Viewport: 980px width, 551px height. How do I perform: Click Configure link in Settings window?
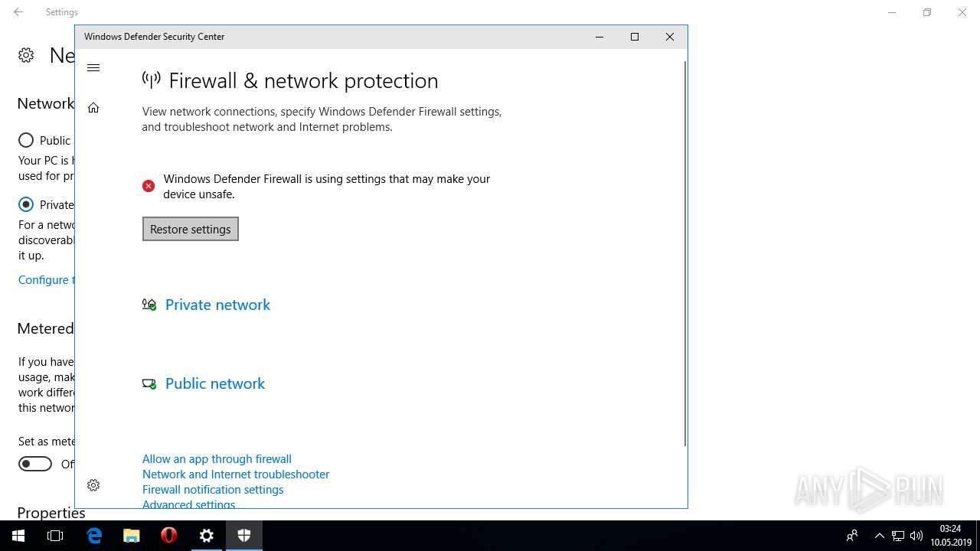(44, 280)
